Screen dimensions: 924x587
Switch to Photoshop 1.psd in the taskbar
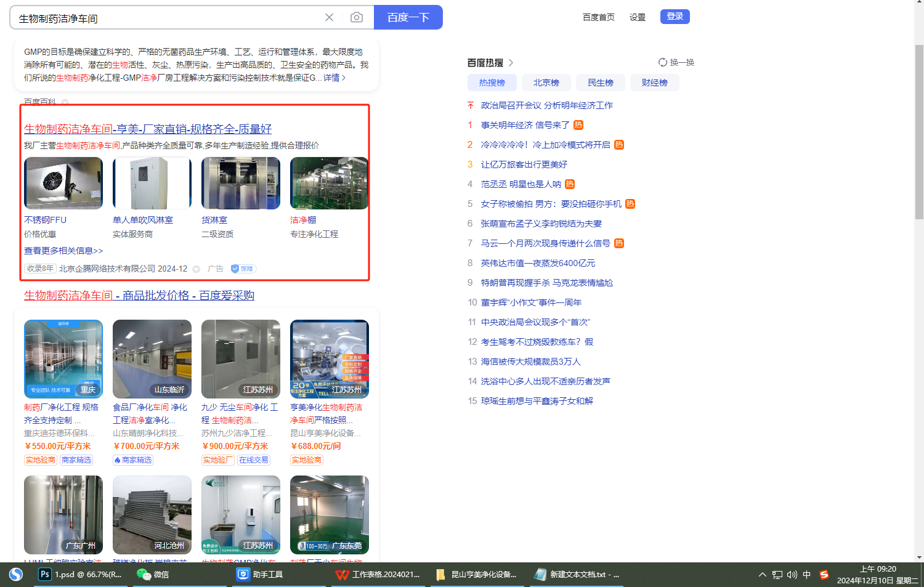80,575
